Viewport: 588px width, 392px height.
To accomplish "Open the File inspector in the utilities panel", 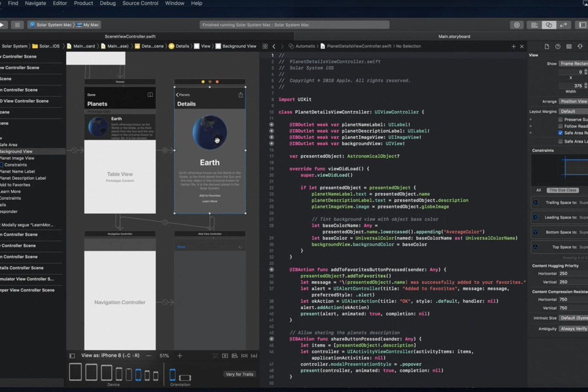I will (x=546, y=46).
